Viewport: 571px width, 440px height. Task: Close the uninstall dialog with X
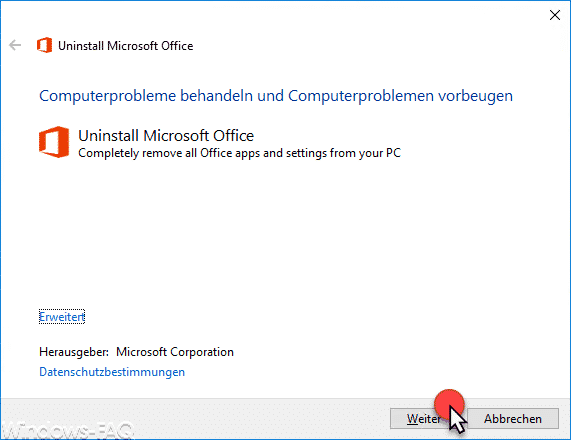(555, 15)
